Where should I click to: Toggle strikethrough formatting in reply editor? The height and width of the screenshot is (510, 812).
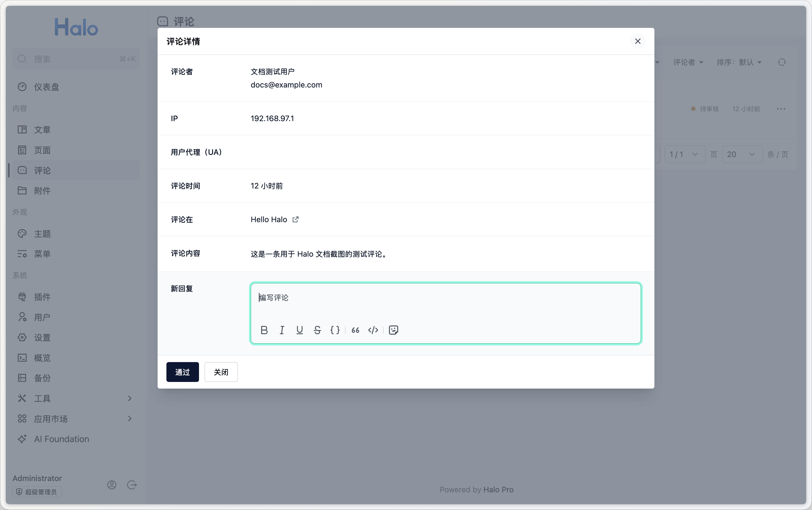pyautogui.click(x=317, y=330)
